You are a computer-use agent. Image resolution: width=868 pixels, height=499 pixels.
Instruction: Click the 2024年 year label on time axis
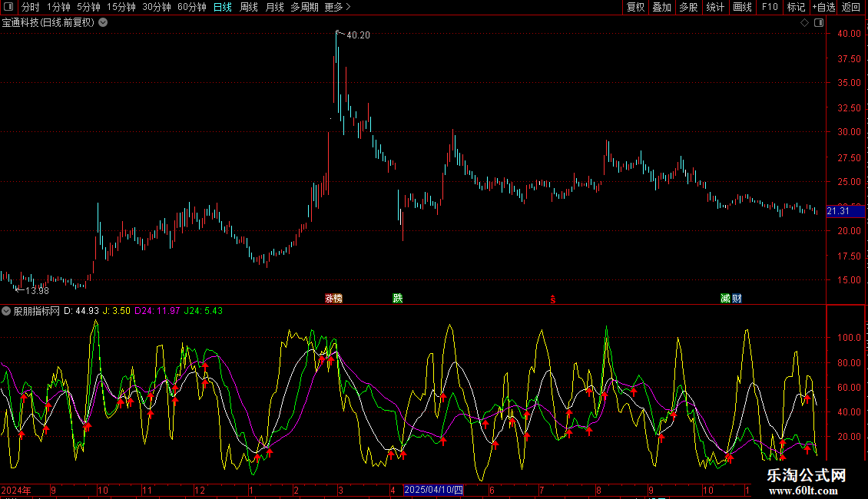[16, 490]
